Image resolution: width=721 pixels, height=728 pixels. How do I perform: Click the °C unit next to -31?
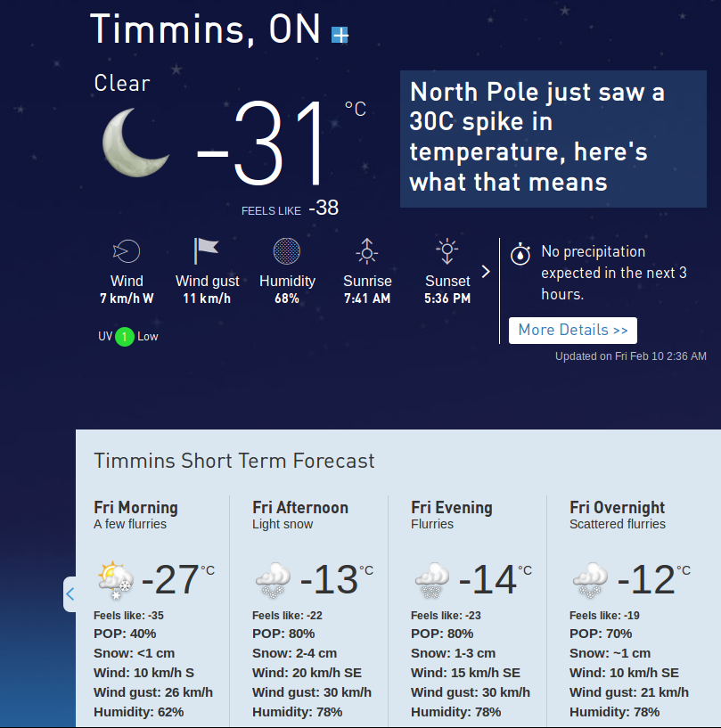click(355, 109)
